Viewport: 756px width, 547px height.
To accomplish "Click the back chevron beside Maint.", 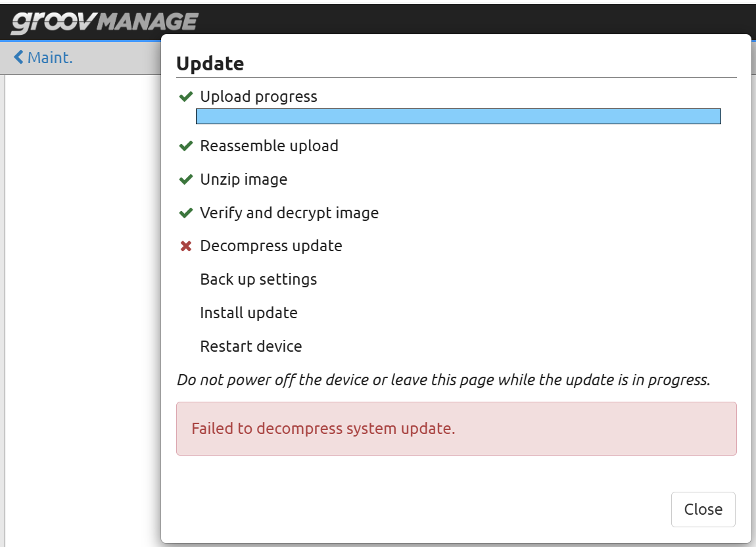I will [x=18, y=58].
